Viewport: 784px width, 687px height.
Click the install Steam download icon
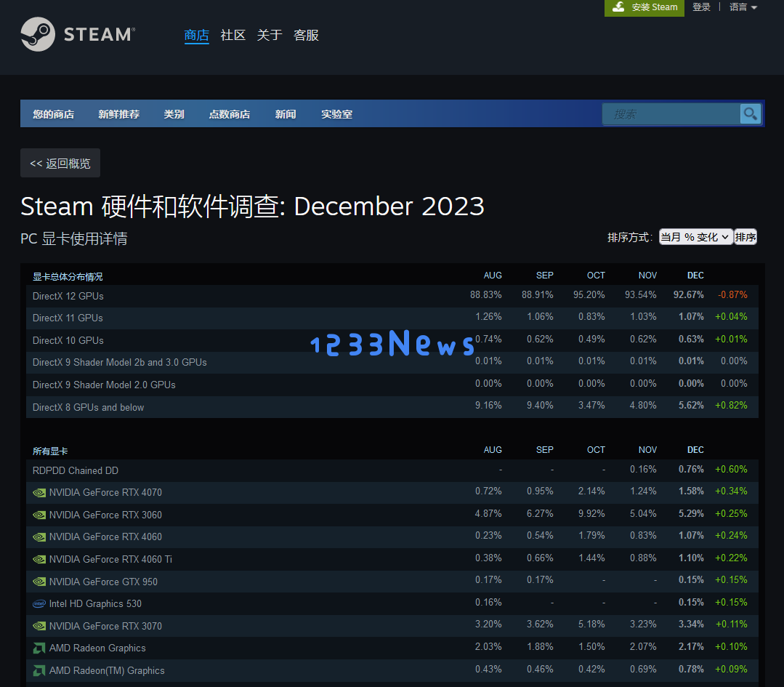tap(618, 7)
